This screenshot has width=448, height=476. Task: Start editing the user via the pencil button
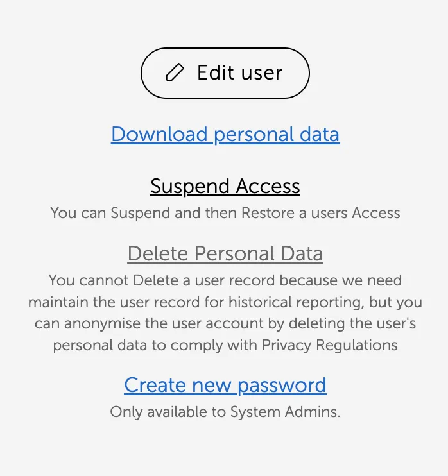[225, 73]
